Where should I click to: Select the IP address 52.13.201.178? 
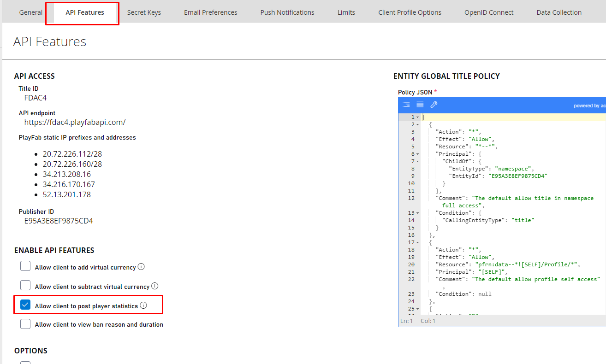pos(67,194)
